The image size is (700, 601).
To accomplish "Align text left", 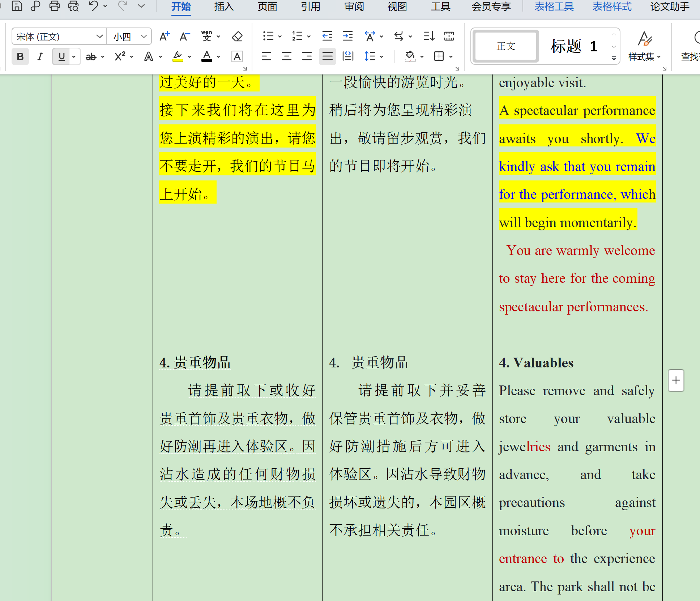I will (266, 56).
